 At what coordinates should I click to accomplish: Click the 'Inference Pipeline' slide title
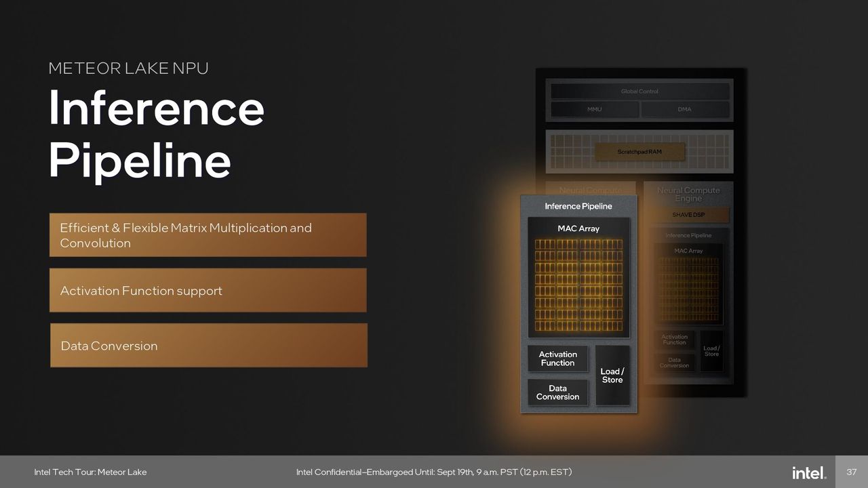pyautogui.click(x=156, y=134)
